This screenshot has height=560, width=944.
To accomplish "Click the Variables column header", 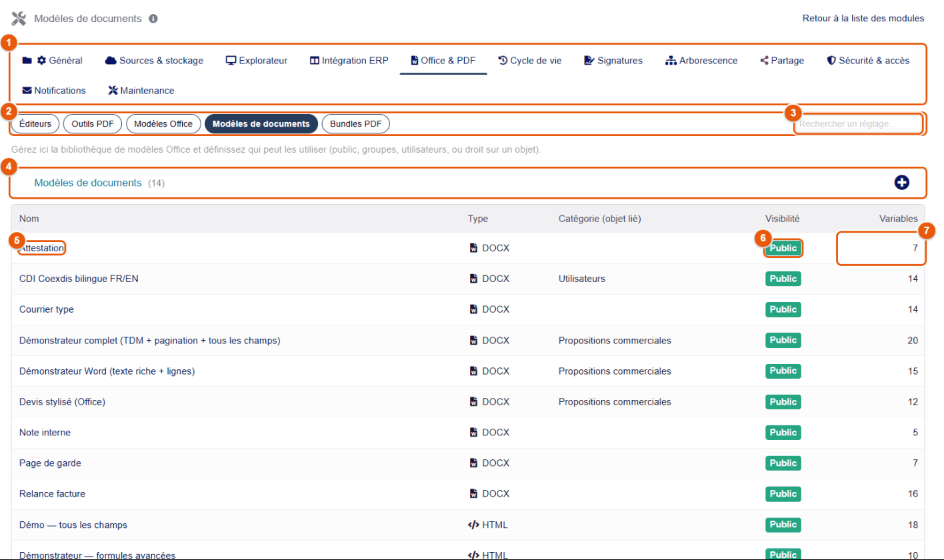I will tap(898, 219).
